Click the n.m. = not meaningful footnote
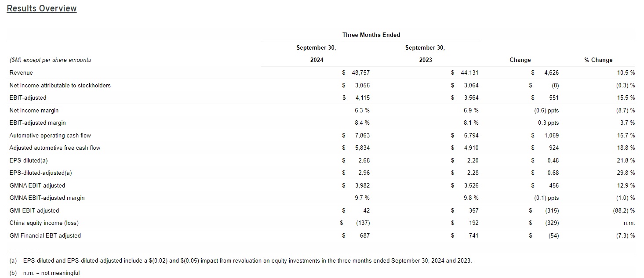 [51, 273]
